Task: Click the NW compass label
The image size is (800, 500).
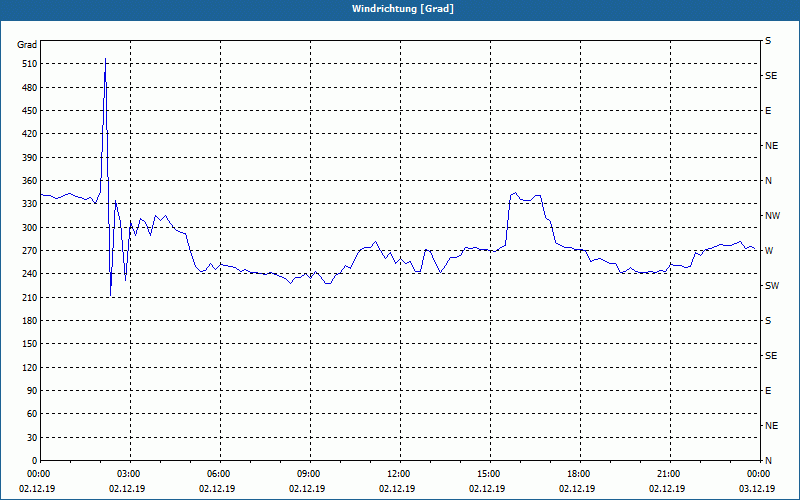Action: tap(772, 216)
